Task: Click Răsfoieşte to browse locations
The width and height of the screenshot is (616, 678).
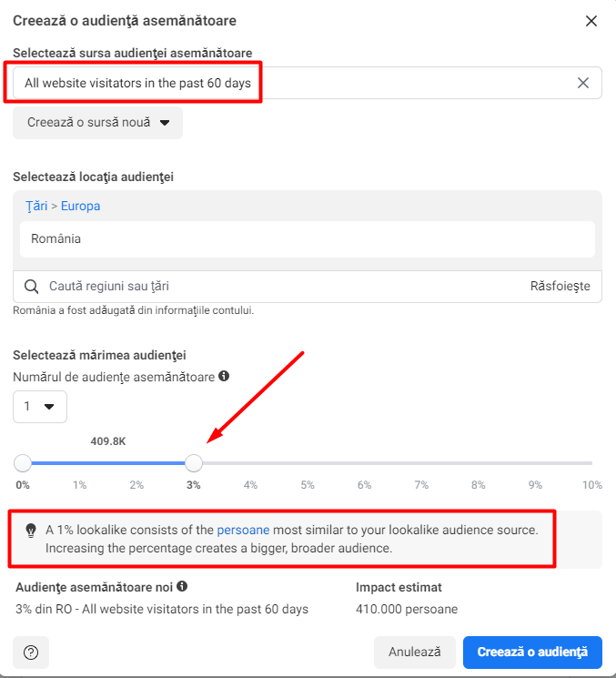Action: coord(560,287)
